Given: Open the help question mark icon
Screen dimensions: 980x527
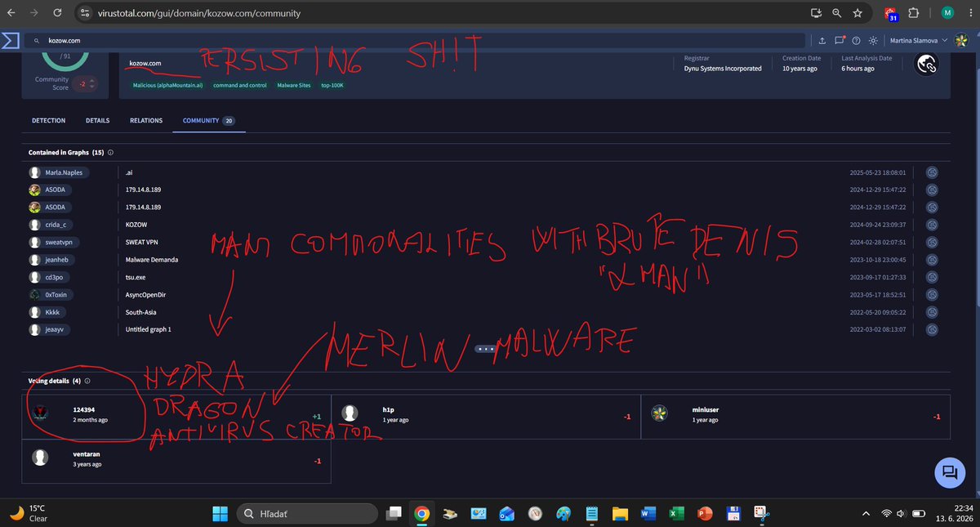Looking at the screenshot, I should click(x=856, y=41).
